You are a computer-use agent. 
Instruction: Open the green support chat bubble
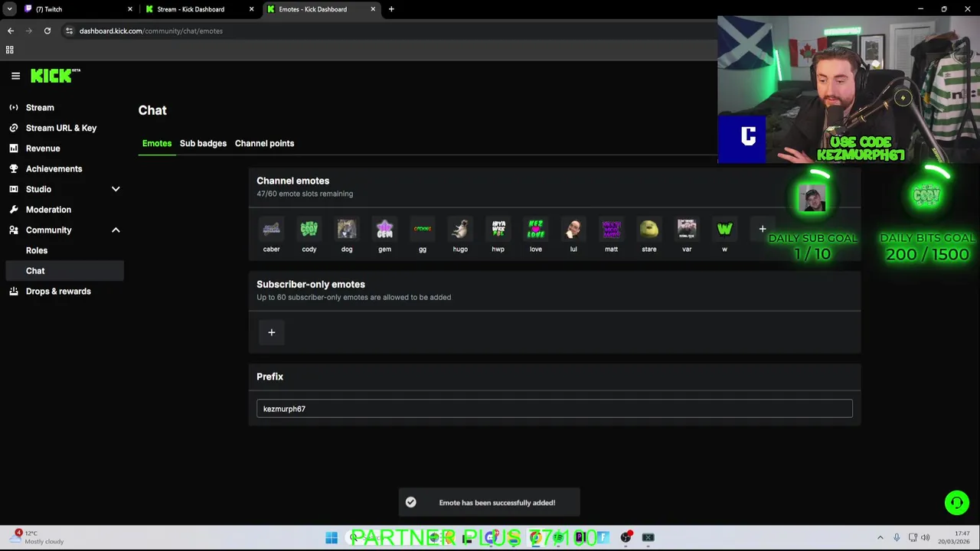(x=956, y=503)
